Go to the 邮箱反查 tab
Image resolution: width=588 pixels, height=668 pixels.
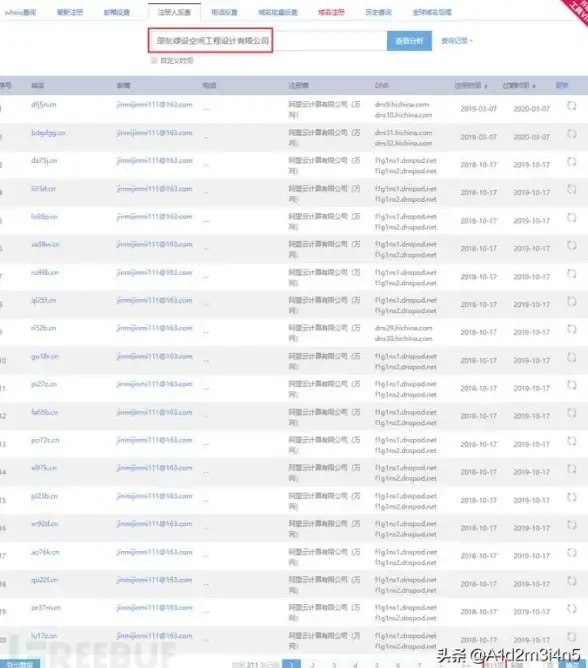pyautogui.click(x=117, y=12)
